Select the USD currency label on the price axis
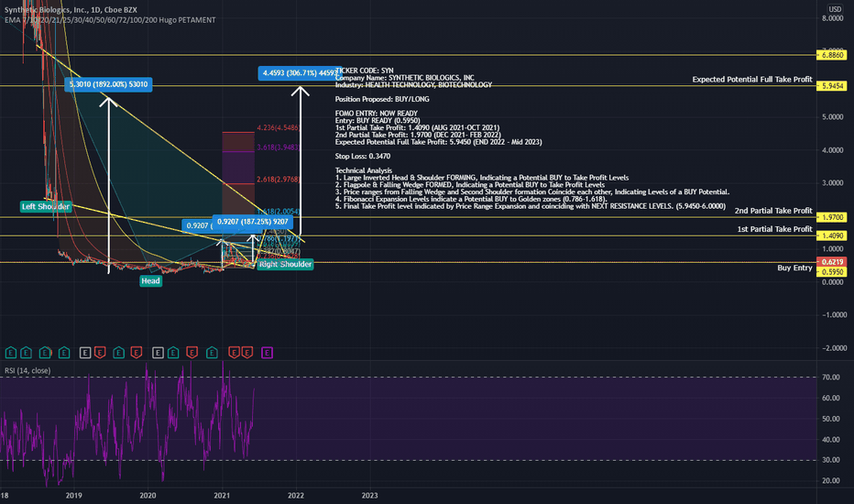The image size is (854, 504). [835, 9]
